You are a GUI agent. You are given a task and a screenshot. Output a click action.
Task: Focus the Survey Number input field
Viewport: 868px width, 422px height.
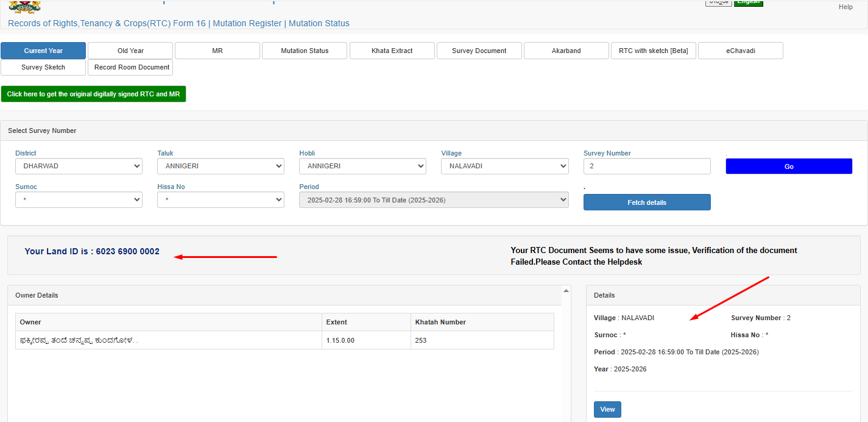pyautogui.click(x=647, y=166)
